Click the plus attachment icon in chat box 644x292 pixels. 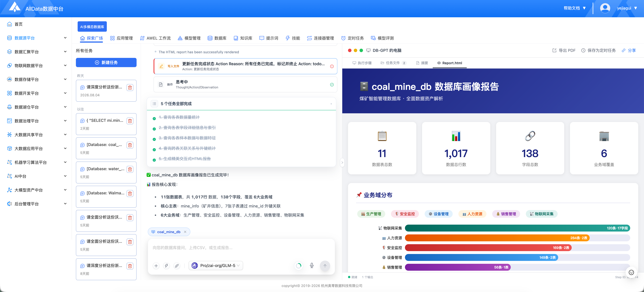point(156,266)
